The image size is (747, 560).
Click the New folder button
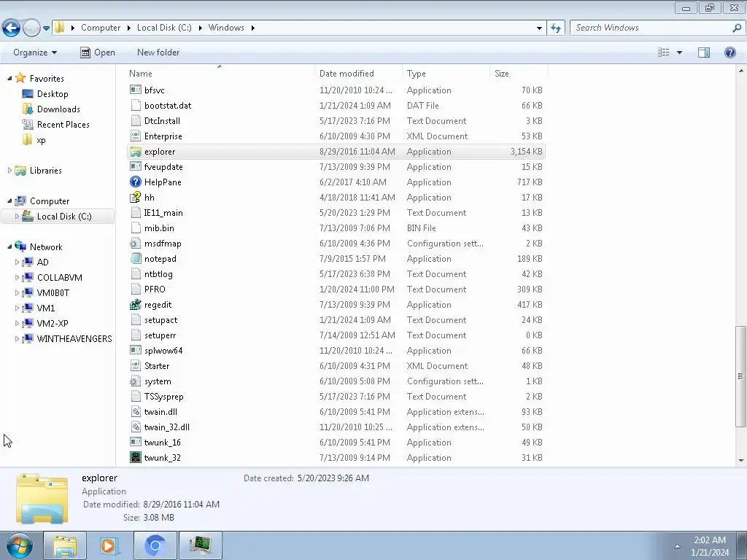click(x=158, y=52)
